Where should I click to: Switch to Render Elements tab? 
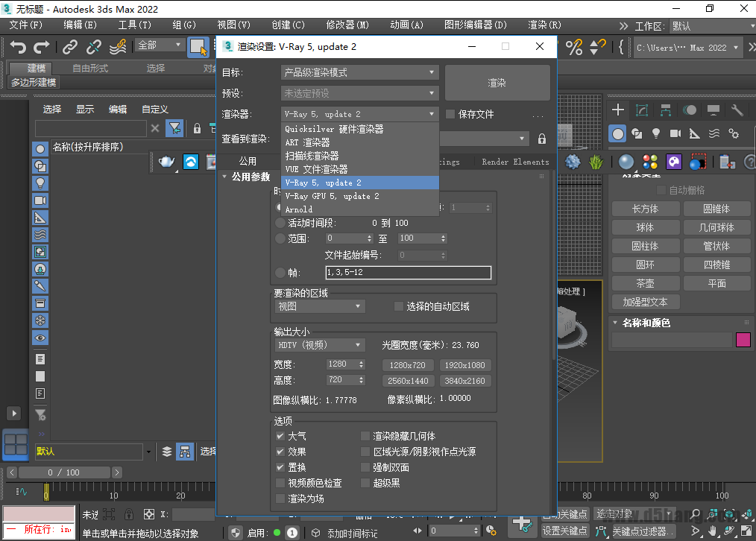[515, 162]
